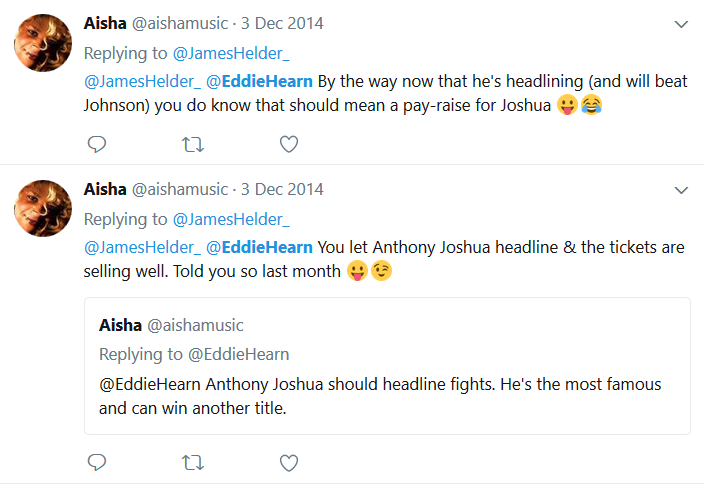Like the pay-raise for Joshua tweet
The width and height of the screenshot is (704, 484).
(289, 145)
